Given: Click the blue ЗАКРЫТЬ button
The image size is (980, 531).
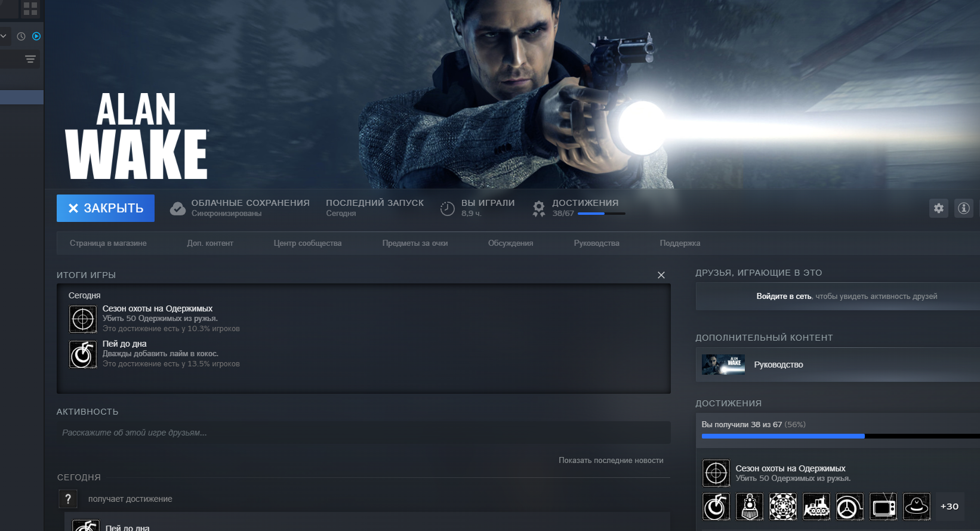Looking at the screenshot, I should (x=106, y=208).
